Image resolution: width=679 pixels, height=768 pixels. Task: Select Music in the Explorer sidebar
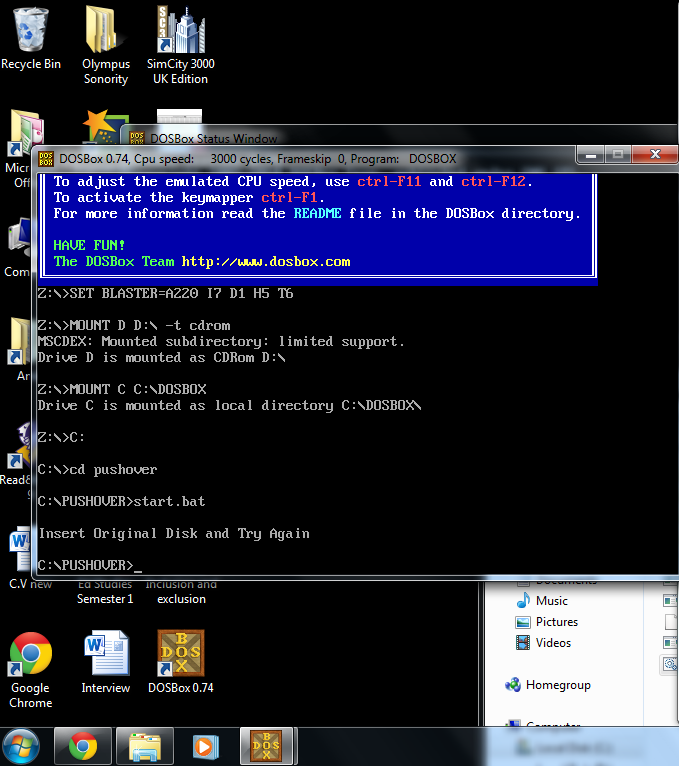(x=551, y=600)
